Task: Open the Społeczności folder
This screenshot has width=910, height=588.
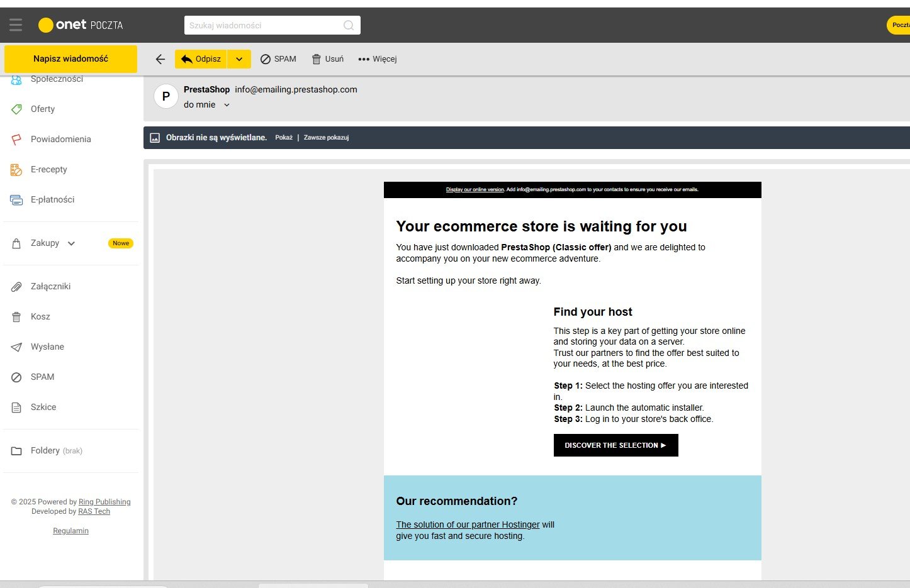Action: coord(57,79)
